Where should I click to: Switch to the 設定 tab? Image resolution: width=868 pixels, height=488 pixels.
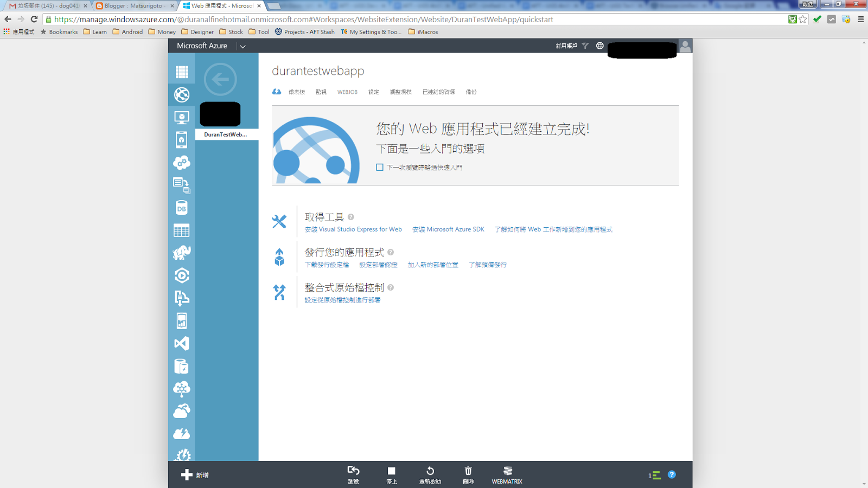pyautogui.click(x=374, y=92)
